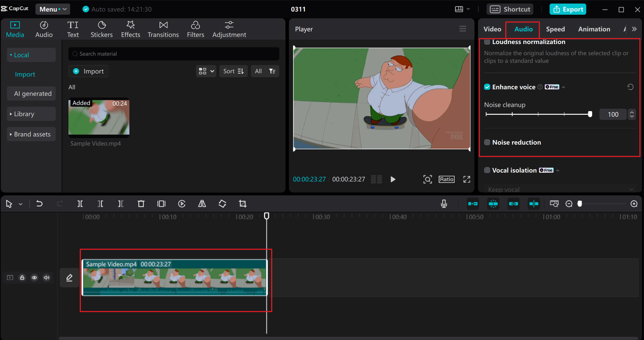Mirror the clip with flip icon
This screenshot has height=340, width=644.
coord(202,204)
